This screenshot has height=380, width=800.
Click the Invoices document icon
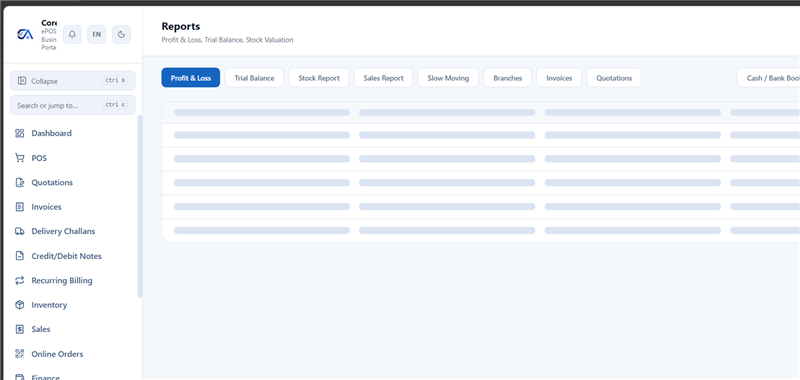20,207
